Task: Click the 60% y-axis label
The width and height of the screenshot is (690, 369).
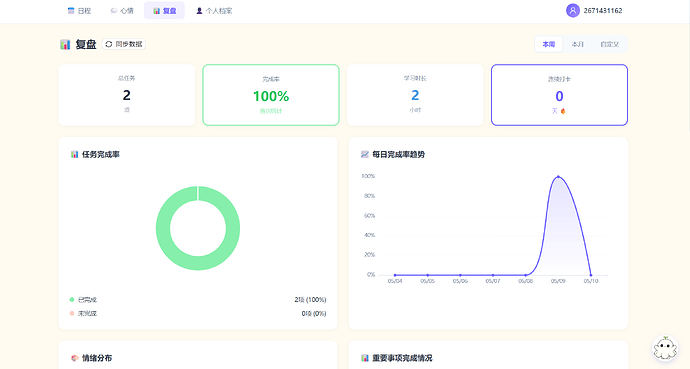Action: click(x=370, y=216)
